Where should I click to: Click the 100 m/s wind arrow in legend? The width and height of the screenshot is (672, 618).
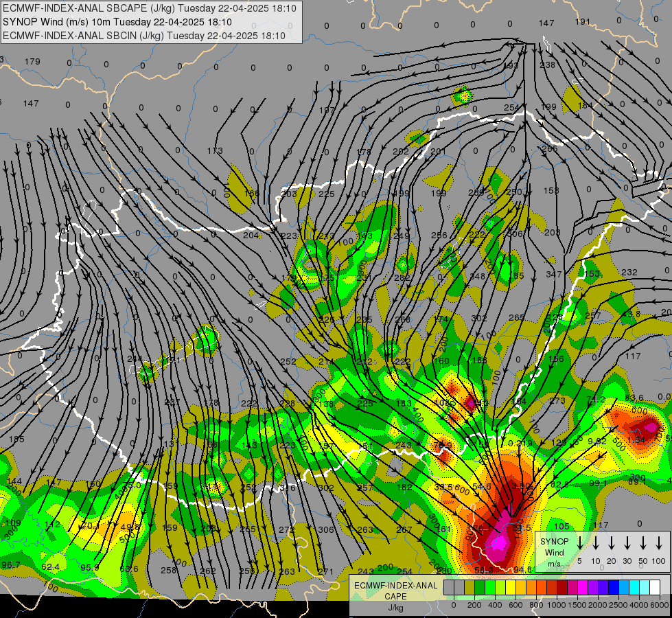tap(659, 542)
